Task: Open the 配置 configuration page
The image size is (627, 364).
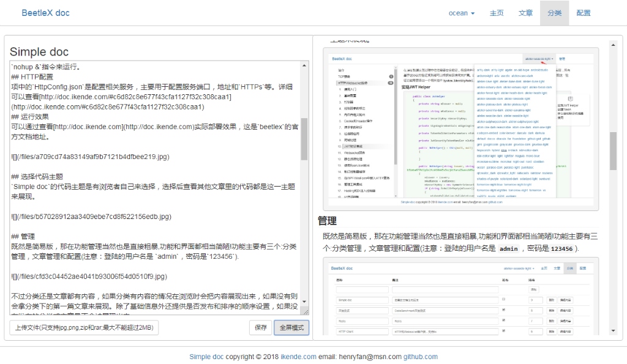Action: (584, 13)
